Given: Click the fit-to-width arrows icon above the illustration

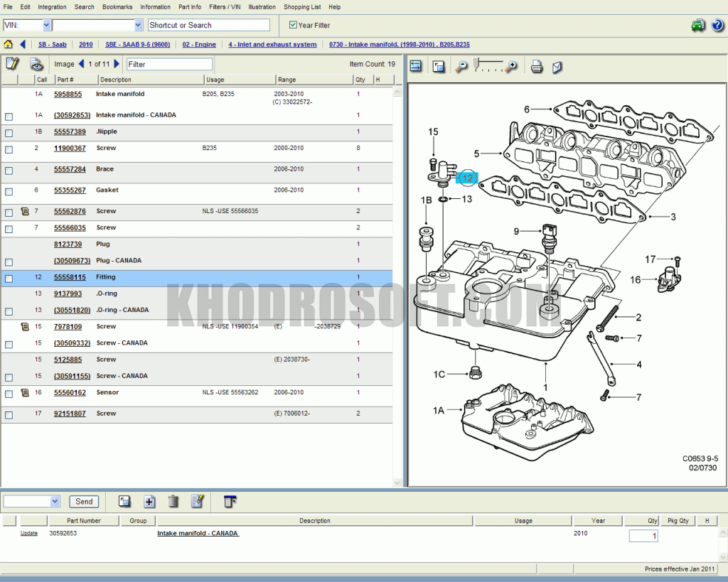Looking at the screenshot, I should tap(415, 66).
